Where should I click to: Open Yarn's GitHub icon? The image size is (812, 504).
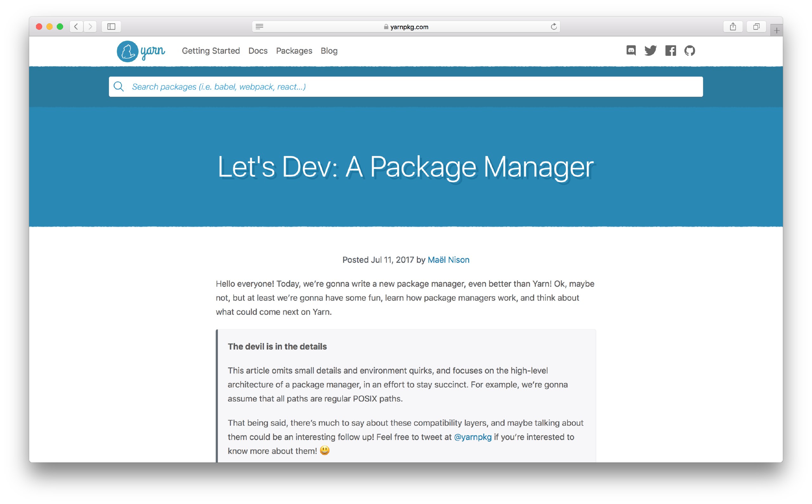click(x=689, y=51)
